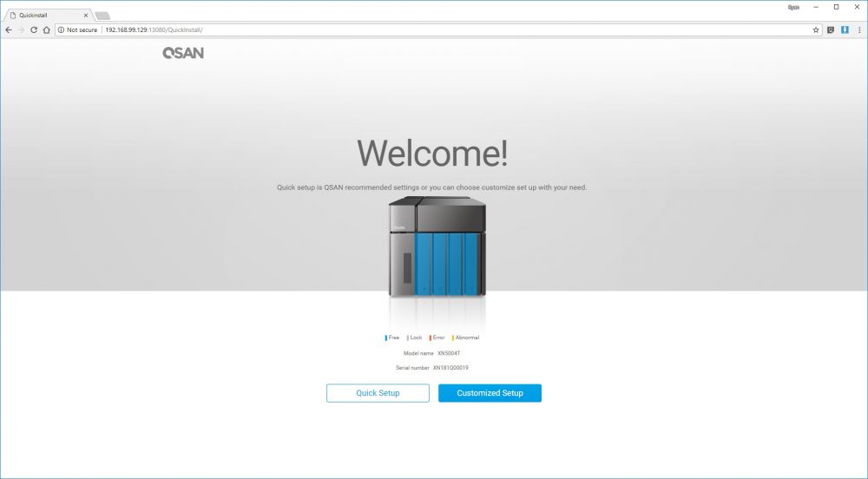Click the browser Forward arrow

(x=21, y=30)
